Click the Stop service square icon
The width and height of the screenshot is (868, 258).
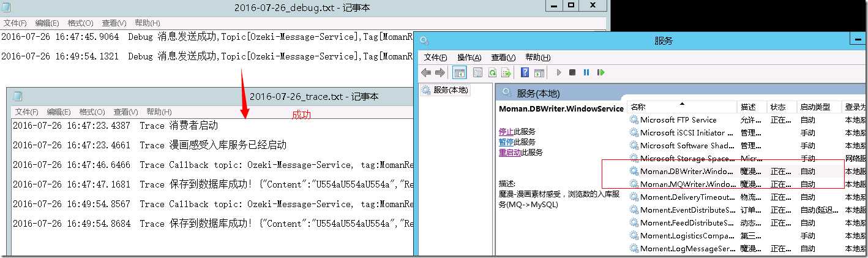(x=572, y=73)
